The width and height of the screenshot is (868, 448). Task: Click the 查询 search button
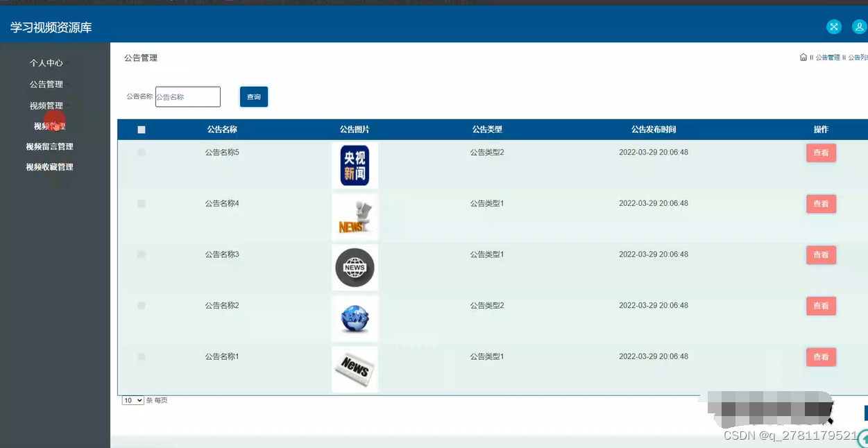click(253, 96)
